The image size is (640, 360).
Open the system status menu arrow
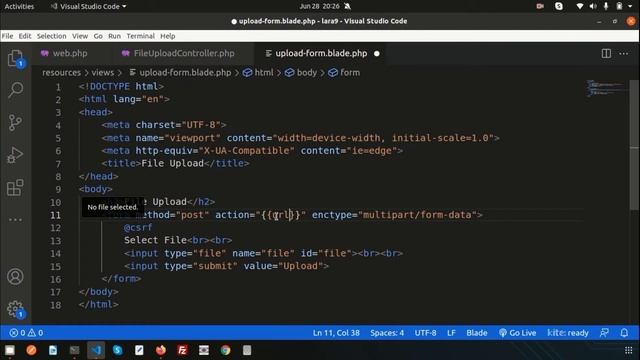point(630,6)
